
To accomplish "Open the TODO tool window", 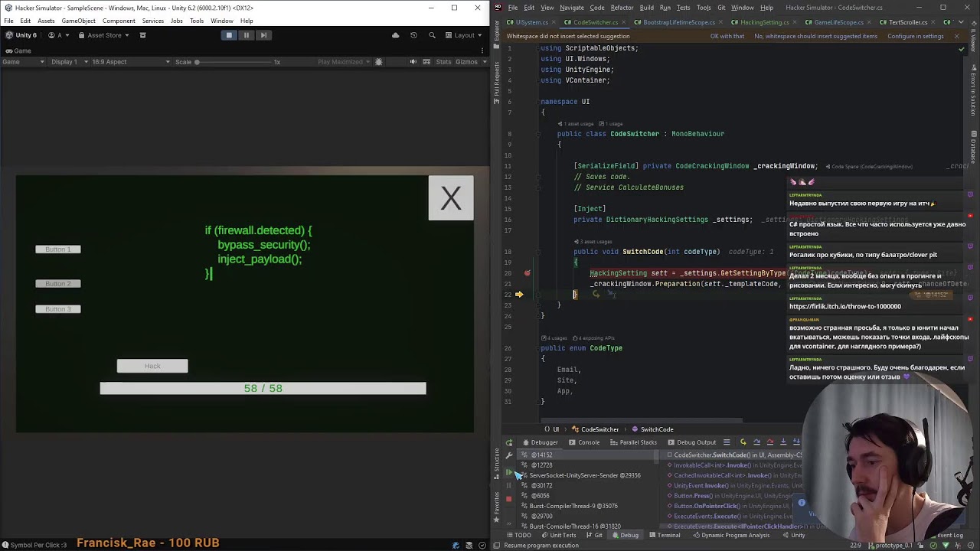I will pos(518,536).
